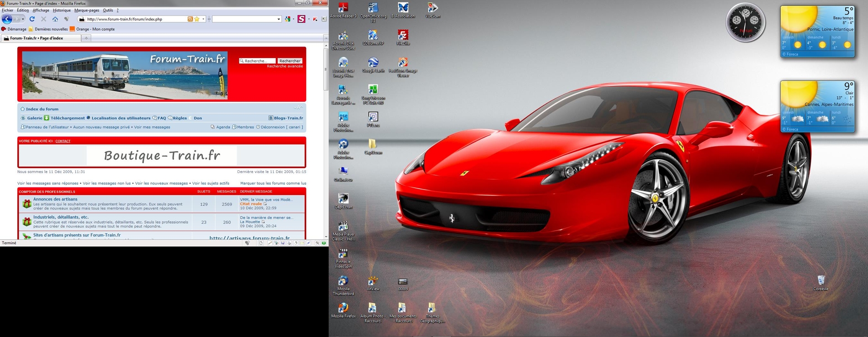Open OpenOffice.org 3.1 desktop shortcut
The height and width of the screenshot is (337, 868).
click(x=373, y=12)
